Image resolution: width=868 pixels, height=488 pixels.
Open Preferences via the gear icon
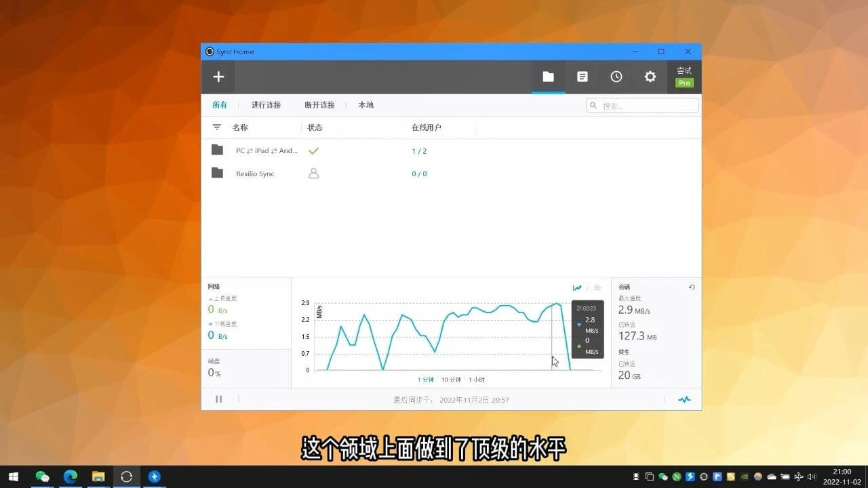pos(650,77)
